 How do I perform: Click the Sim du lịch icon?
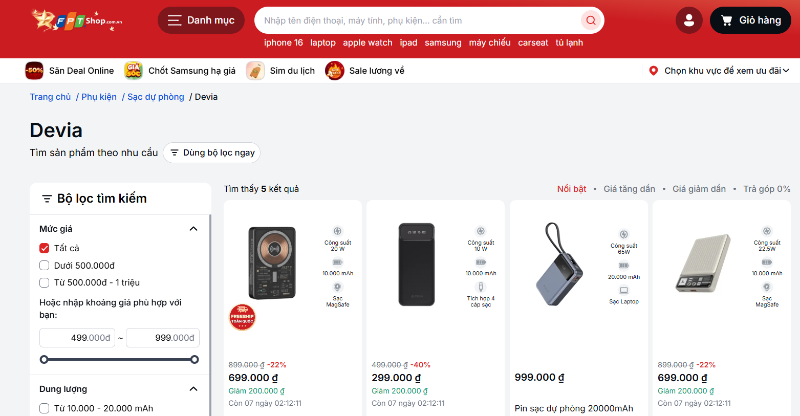click(255, 70)
